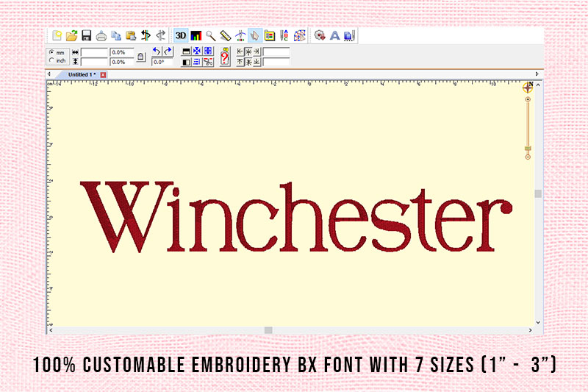Select the Winchester embroidered text

click(296, 217)
